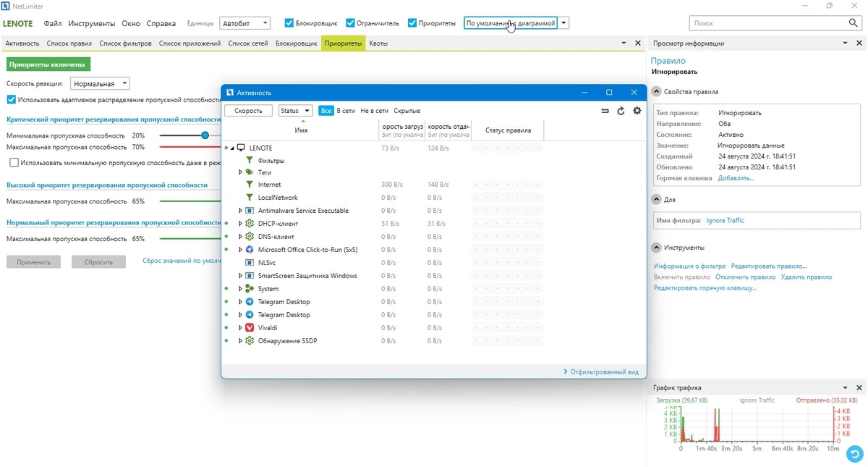
Task: Click the Удалить правило link
Action: [807, 277]
